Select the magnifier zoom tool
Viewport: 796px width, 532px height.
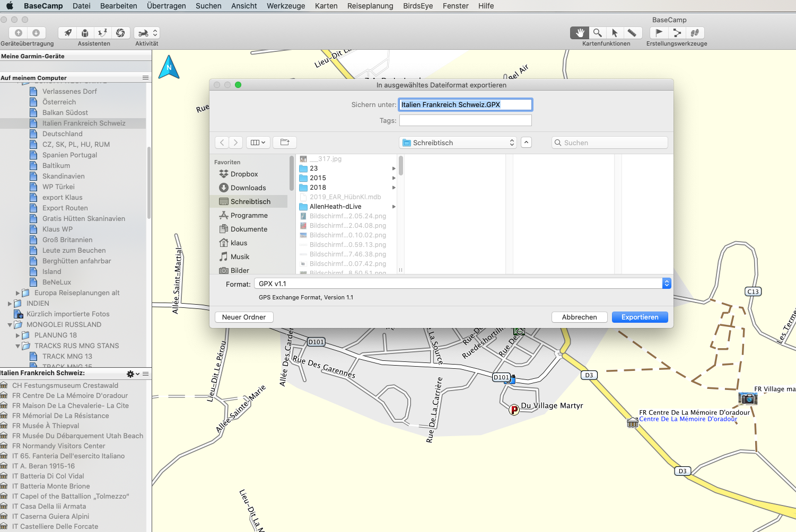[597, 33]
